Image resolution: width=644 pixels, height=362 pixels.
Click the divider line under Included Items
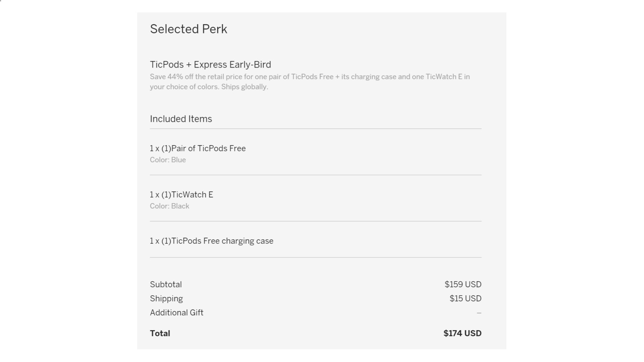316,129
